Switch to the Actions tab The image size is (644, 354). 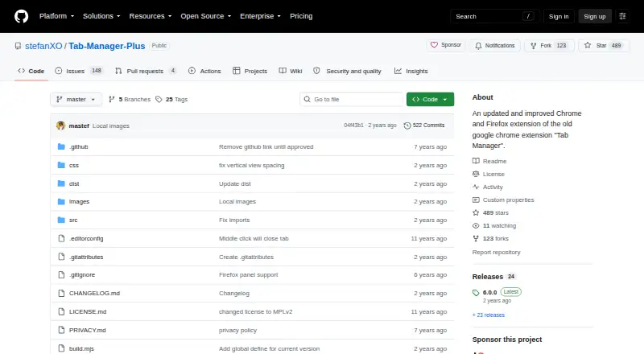click(204, 71)
